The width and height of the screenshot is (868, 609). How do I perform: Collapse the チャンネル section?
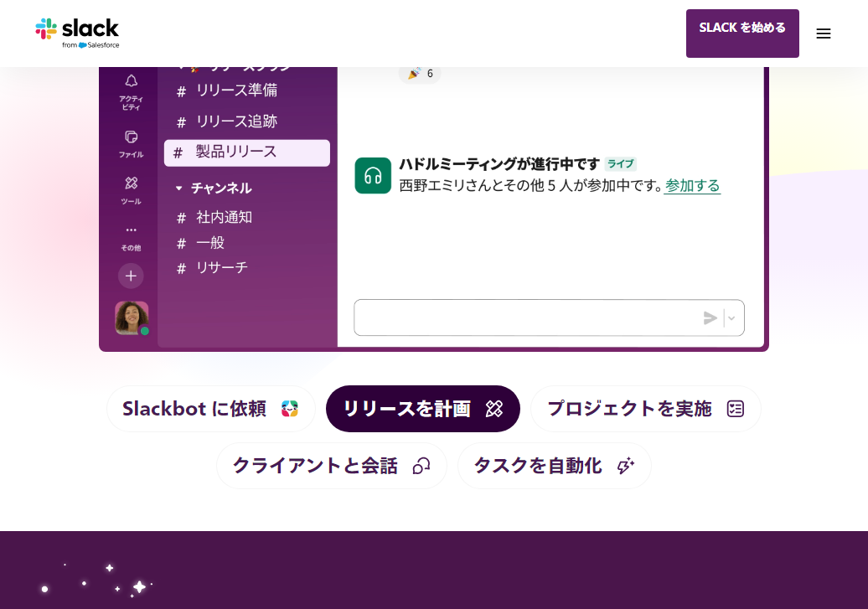[178, 188]
